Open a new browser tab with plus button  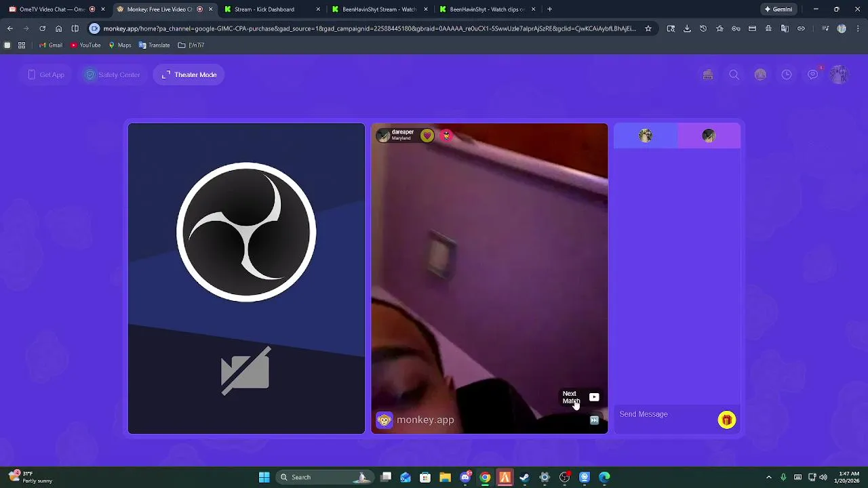(549, 9)
